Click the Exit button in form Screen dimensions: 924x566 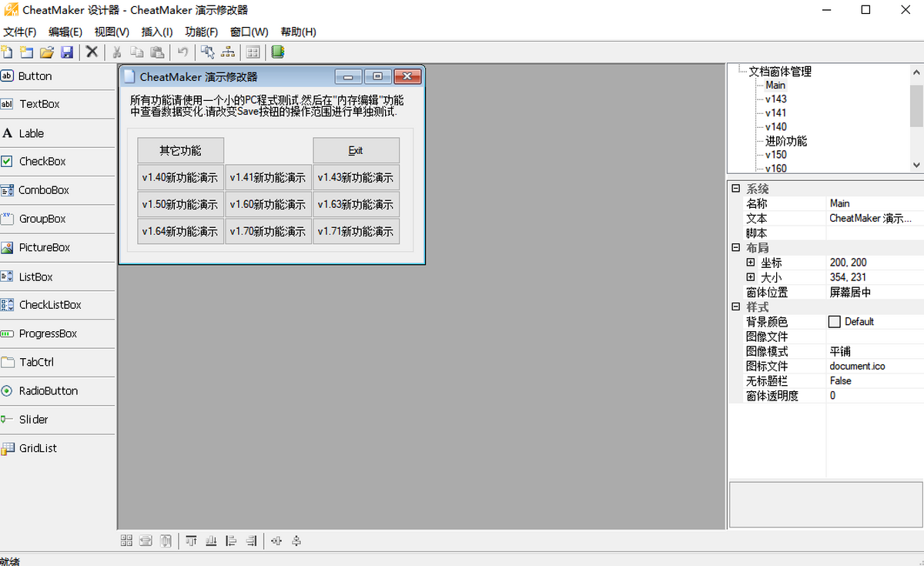pyautogui.click(x=356, y=150)
